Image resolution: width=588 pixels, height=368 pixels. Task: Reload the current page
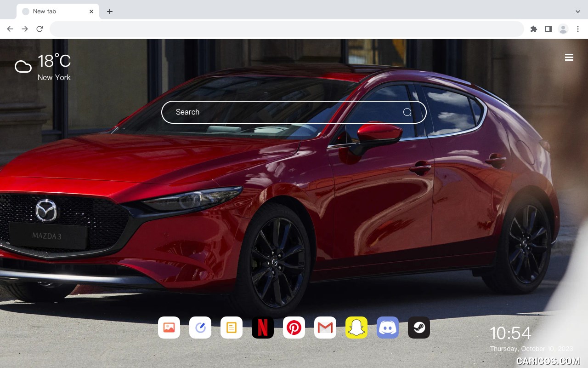(40, 29)
